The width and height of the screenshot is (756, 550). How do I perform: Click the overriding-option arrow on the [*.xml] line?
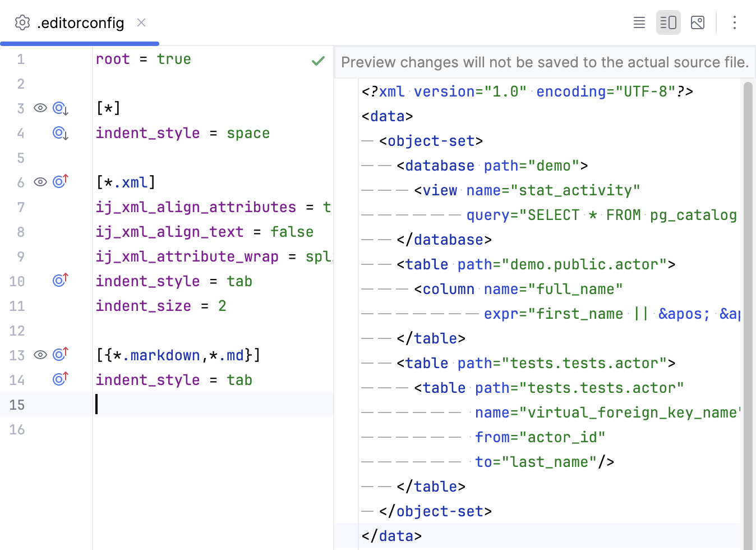click(60, 182)
